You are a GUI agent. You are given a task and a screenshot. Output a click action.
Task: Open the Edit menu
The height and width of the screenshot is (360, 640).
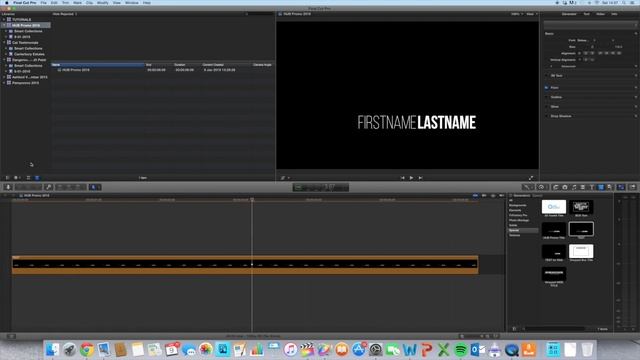[54, 3]
